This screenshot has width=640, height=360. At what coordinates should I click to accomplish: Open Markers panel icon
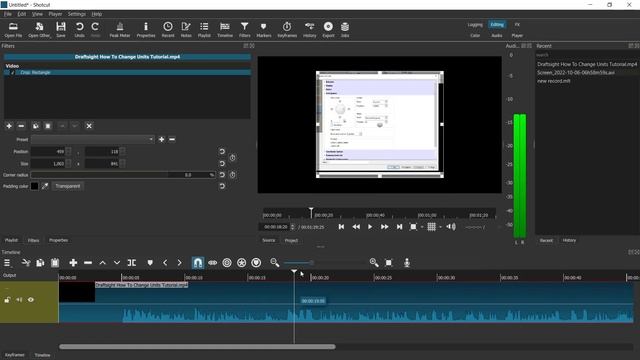pyautogui.click(x=264, y=30)
